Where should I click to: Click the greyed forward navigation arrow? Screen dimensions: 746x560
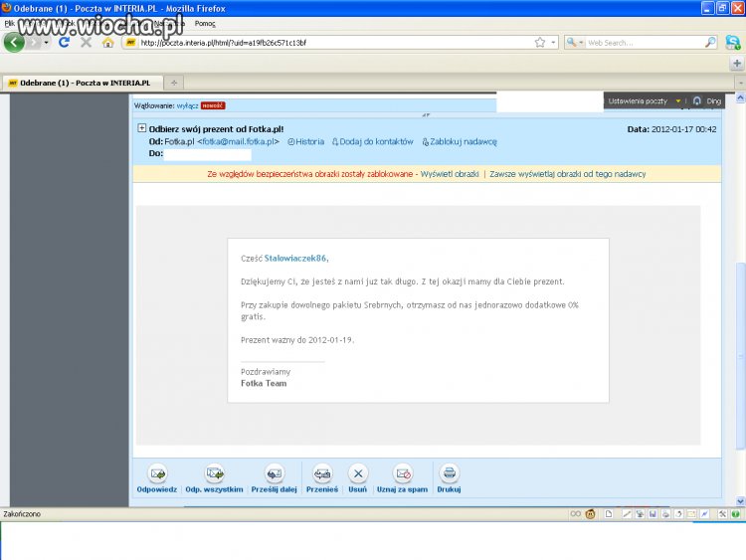point(33,43)
